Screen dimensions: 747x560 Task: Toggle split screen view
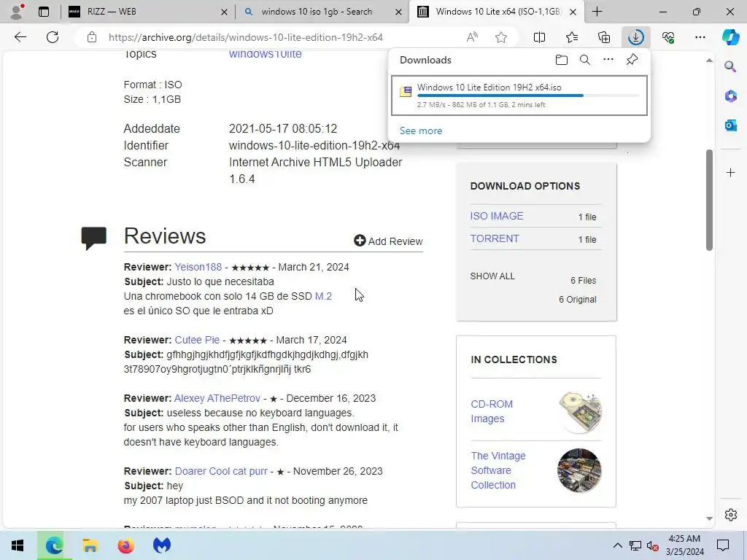[539, 37]
